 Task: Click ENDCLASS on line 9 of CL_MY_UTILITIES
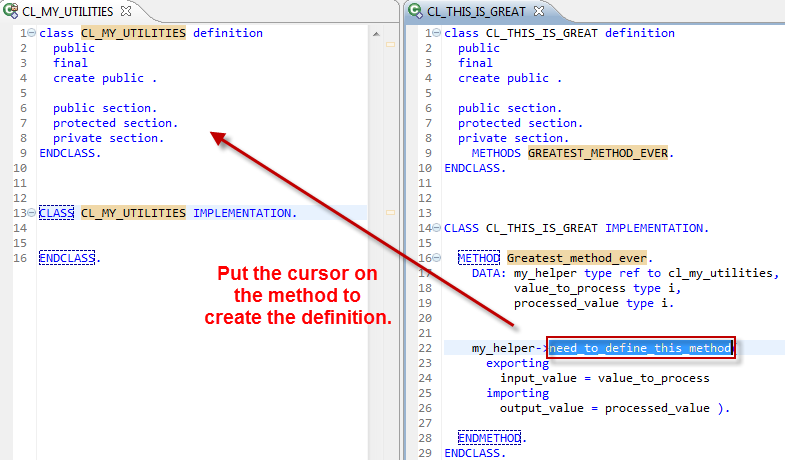pos(67,153)
